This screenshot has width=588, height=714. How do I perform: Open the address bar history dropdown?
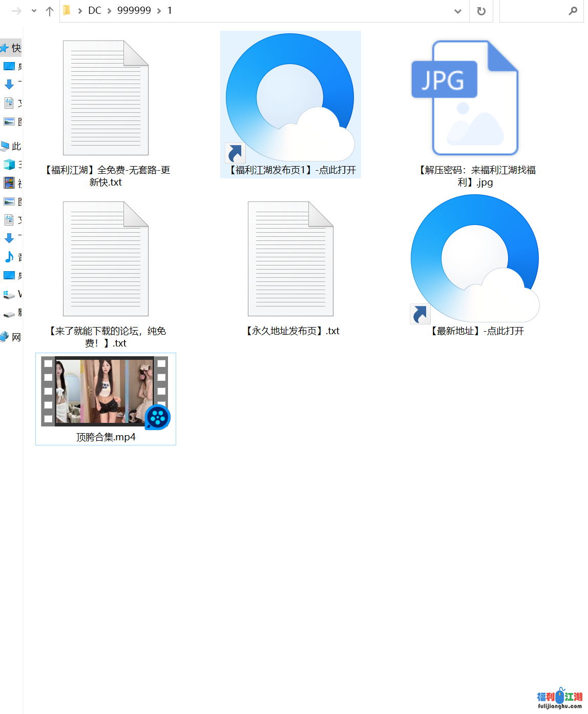(458, 11)
